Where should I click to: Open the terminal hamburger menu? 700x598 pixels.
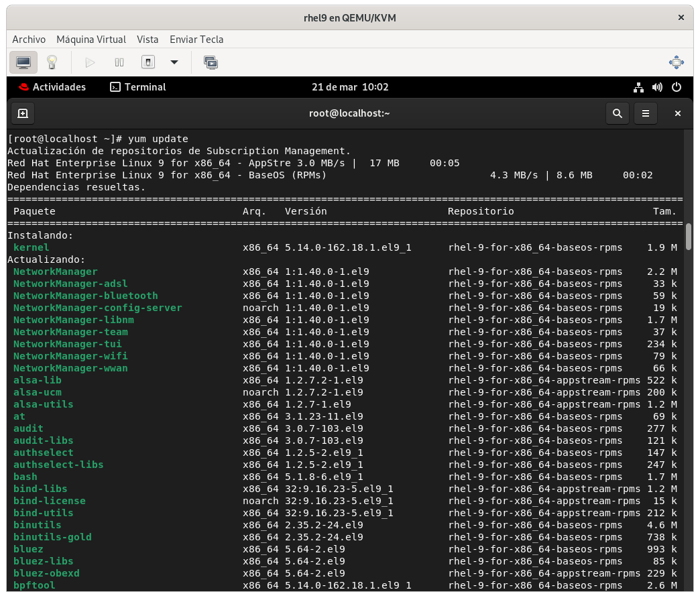[x=646, y=113]
